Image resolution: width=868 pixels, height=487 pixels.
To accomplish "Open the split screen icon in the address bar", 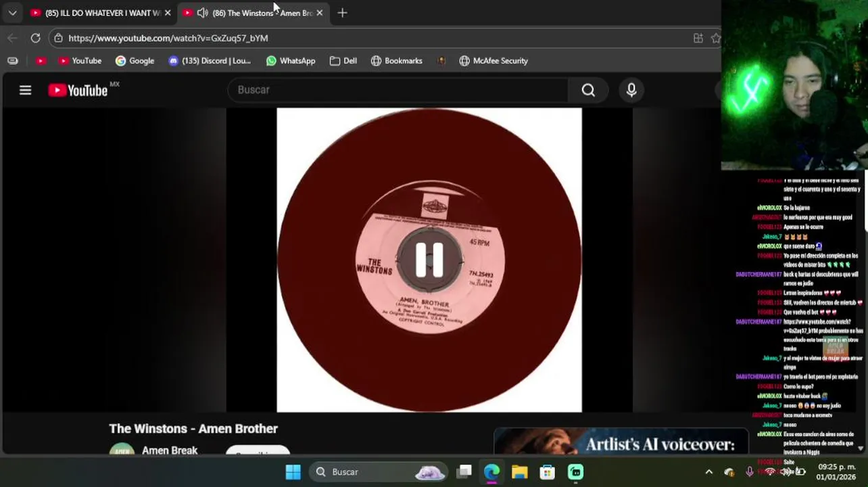I will 698,38.
